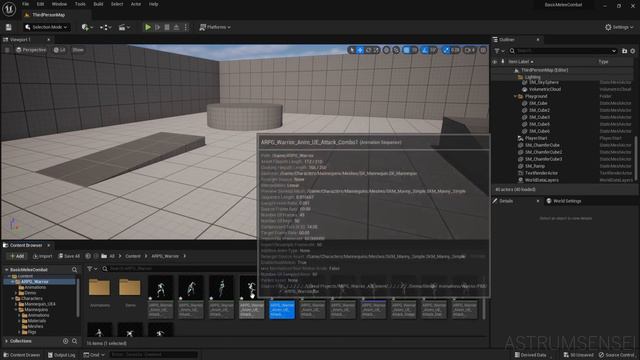Select the viewport Rotate tool

click(x=368, y=50)
